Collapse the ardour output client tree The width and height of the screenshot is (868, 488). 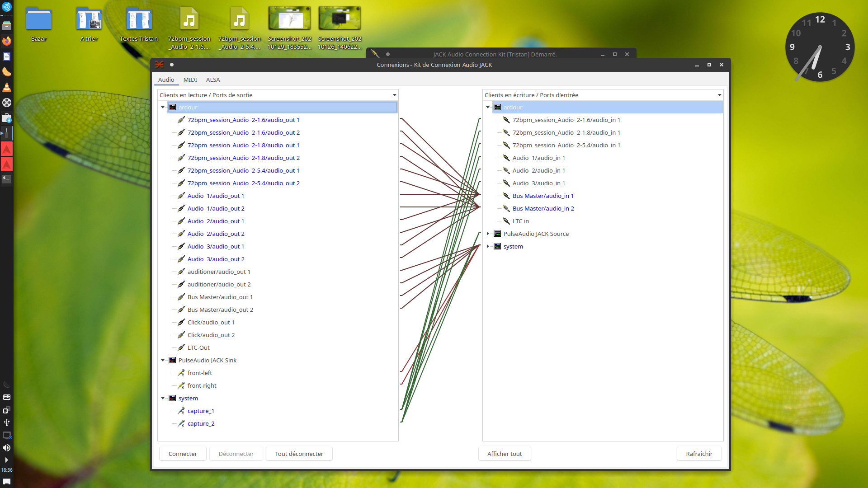pyautogui.click(x=163, y=107)
